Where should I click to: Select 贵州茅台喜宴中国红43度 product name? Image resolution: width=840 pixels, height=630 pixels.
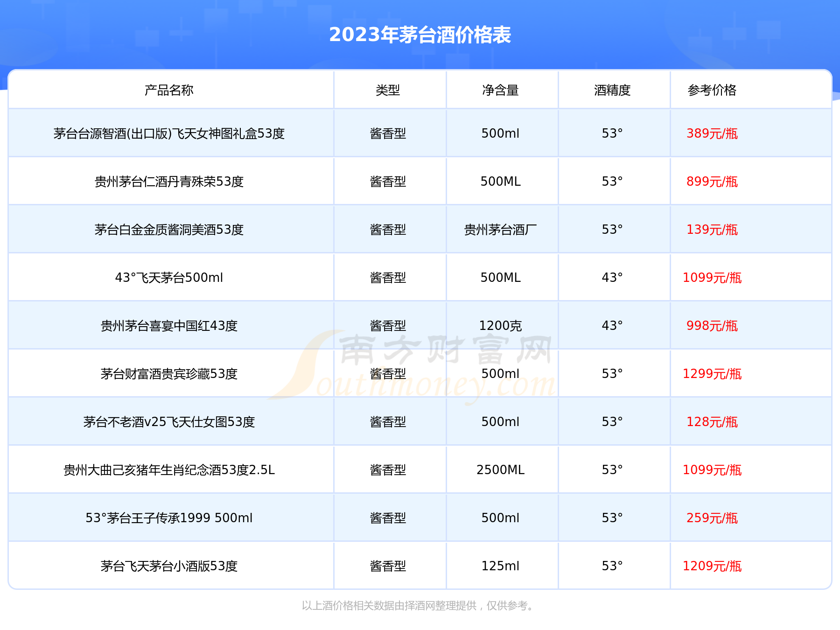169,326
